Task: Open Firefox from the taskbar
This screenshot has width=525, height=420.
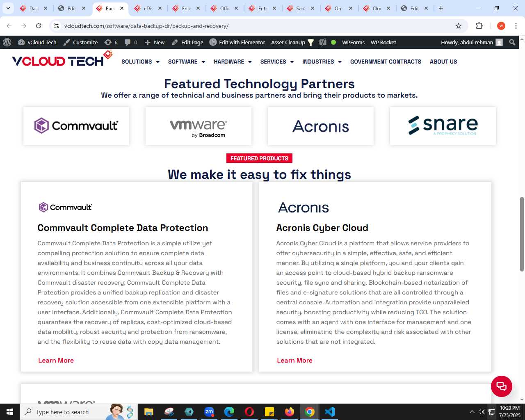Action: coord(290,412)
